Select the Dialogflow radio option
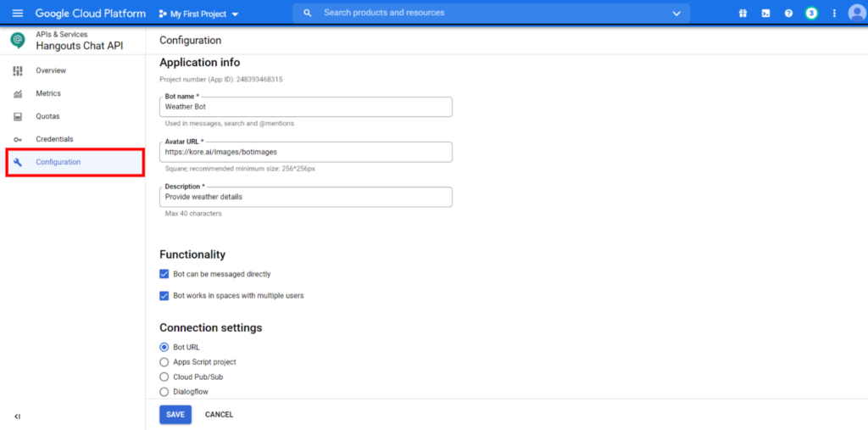This screenshot has height=430, width=868. [x=164, y=392]
